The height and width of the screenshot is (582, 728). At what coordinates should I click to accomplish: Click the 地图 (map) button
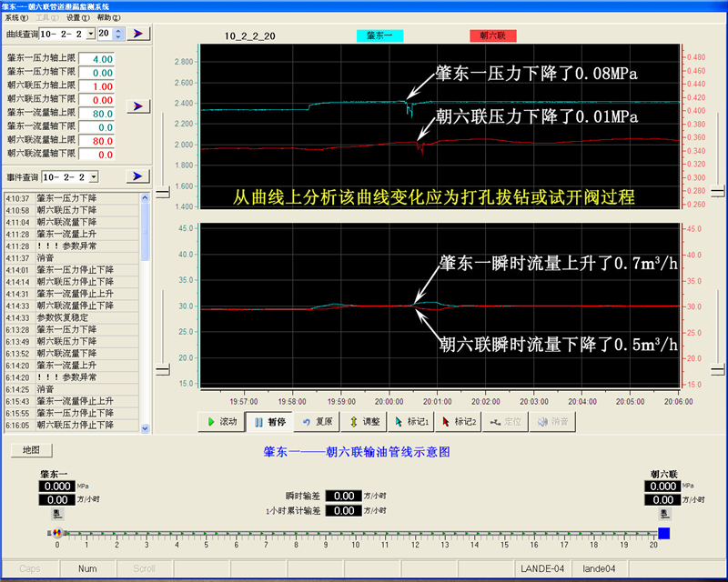32,450
